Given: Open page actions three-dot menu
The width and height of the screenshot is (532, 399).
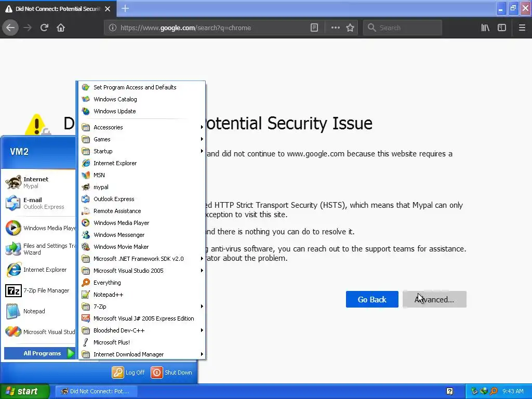Looking at the screenshot, I should 335,28.
